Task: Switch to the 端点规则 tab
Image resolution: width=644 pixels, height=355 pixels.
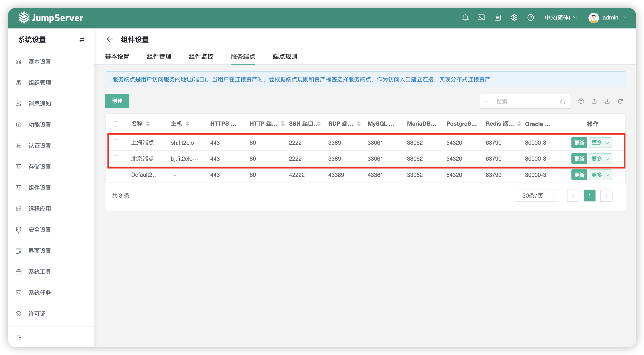Action: click(x=285, y=57)
